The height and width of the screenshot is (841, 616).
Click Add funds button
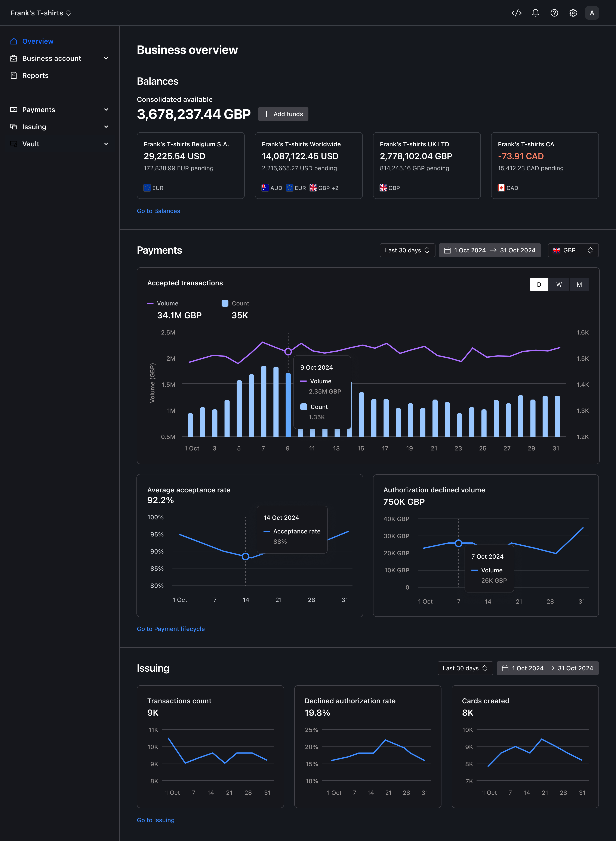tap(283, 114)
